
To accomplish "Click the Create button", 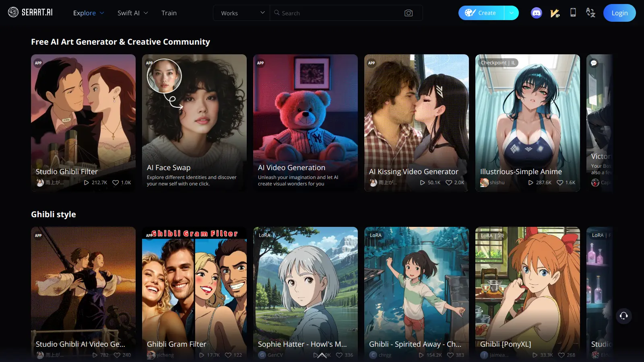I will click(x=481, y=13).
